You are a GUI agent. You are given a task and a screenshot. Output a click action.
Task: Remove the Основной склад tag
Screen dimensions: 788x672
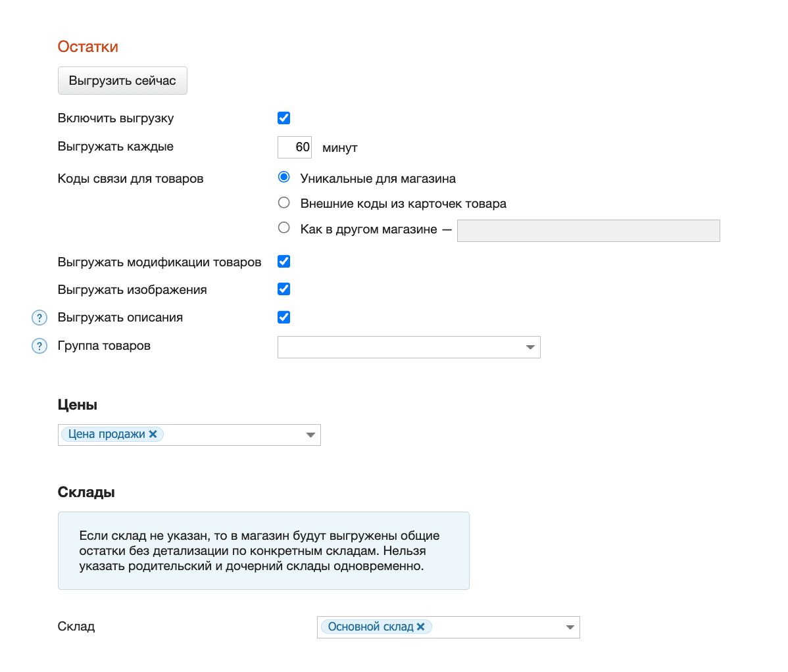pos(421,627)
